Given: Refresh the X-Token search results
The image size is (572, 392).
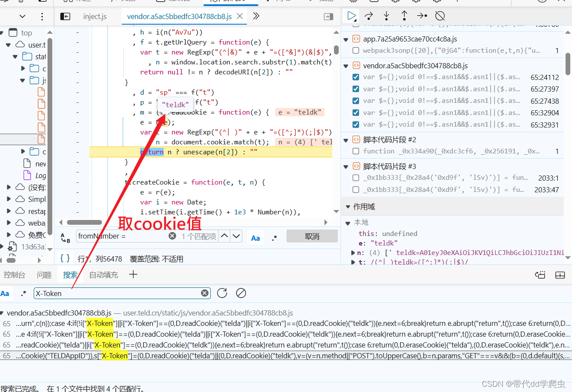Looking at the screenshot, I should point(222,293).
